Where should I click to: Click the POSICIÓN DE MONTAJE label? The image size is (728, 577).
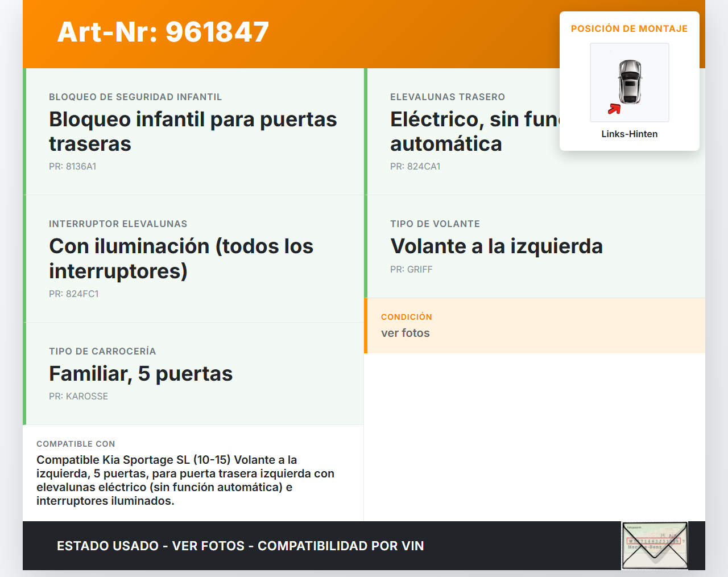[629, 28]
